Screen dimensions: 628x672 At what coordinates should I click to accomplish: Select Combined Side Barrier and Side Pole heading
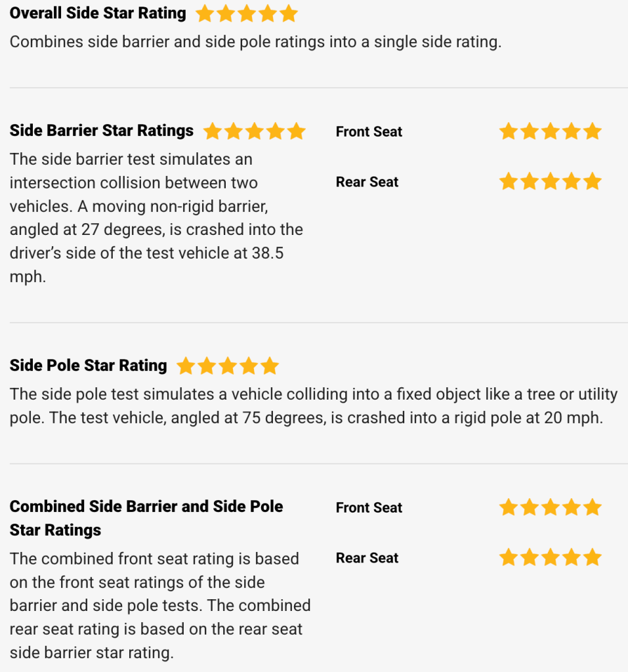(x=146, y=518)
